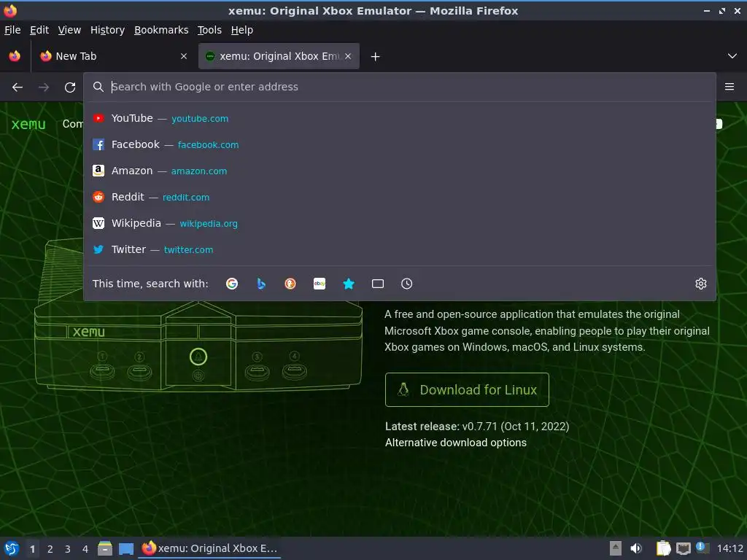
Task: Expand the list all tabs chevron
Action: pyautogui.click(x=732, y=56)
